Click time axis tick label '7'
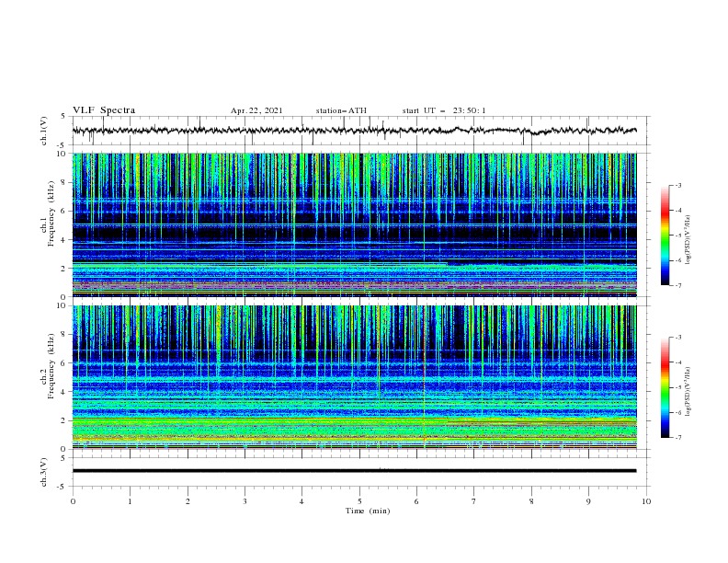Screen dimensions: 728x563 [x=474, y=501]
